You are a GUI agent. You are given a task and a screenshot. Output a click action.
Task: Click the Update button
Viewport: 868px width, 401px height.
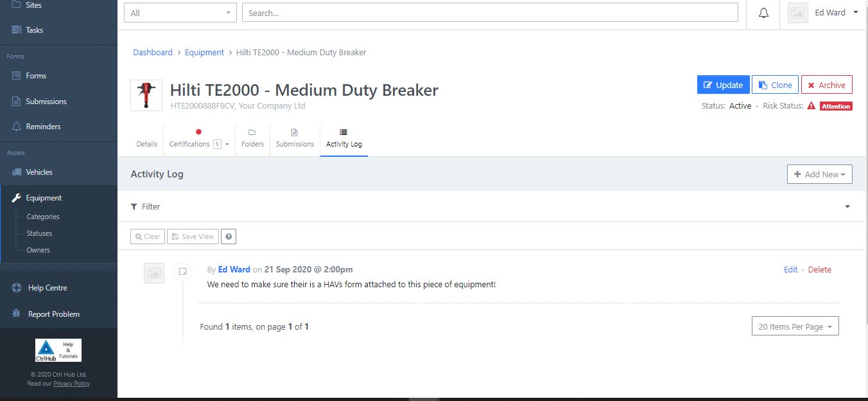(724, 85)
